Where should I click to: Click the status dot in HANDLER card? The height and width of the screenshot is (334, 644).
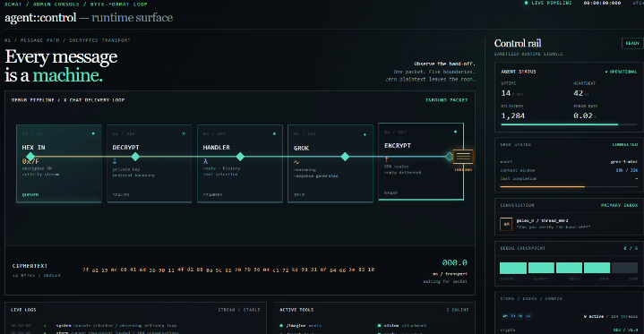(274, 133)
